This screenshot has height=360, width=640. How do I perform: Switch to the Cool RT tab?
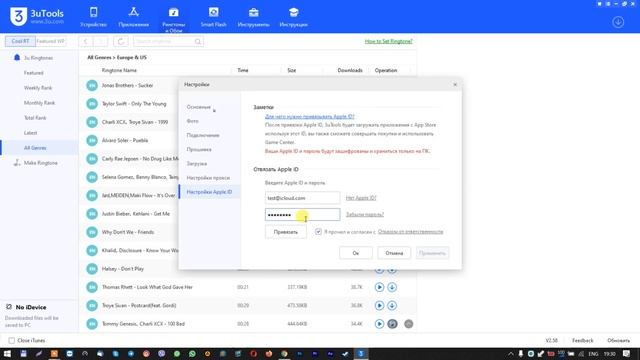[20, 41]
